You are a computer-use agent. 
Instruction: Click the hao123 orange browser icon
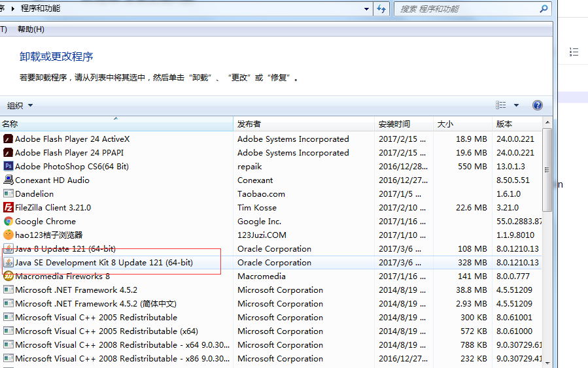[9, 235]
